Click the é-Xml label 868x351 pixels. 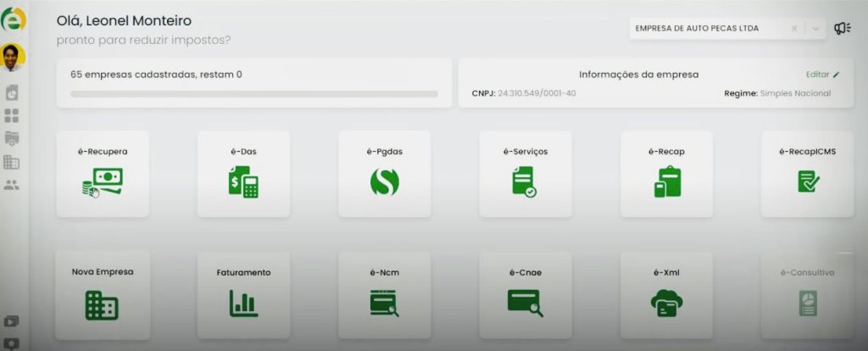(666, 272)
